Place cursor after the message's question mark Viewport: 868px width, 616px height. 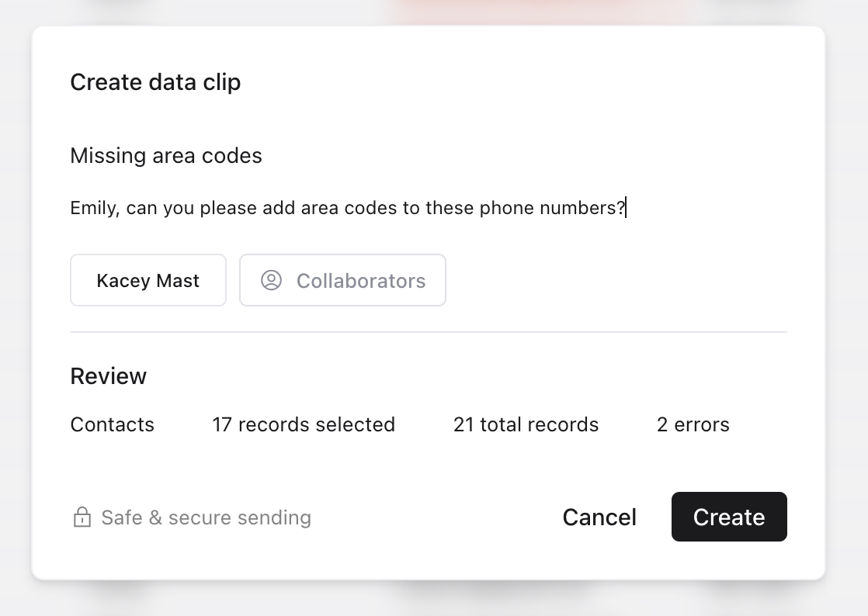tap(626, 208)
